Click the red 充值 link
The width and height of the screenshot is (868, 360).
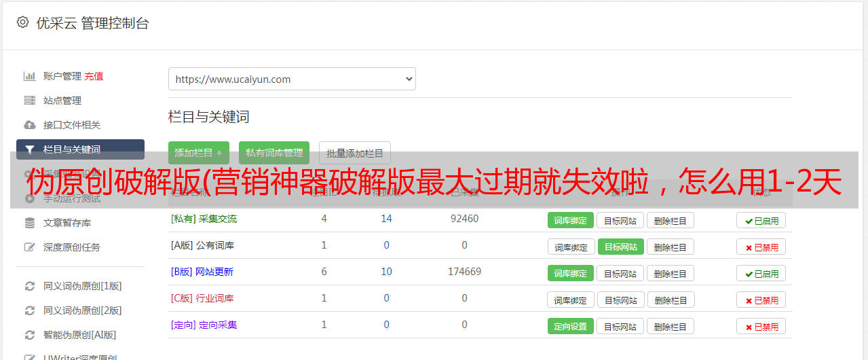coord(94,76)
